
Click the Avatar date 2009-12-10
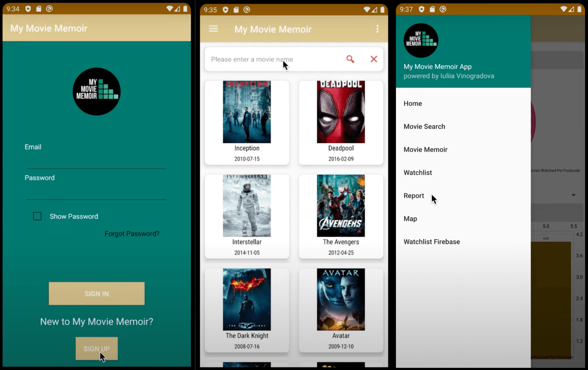pyautogui.click(x=341, y=346)
